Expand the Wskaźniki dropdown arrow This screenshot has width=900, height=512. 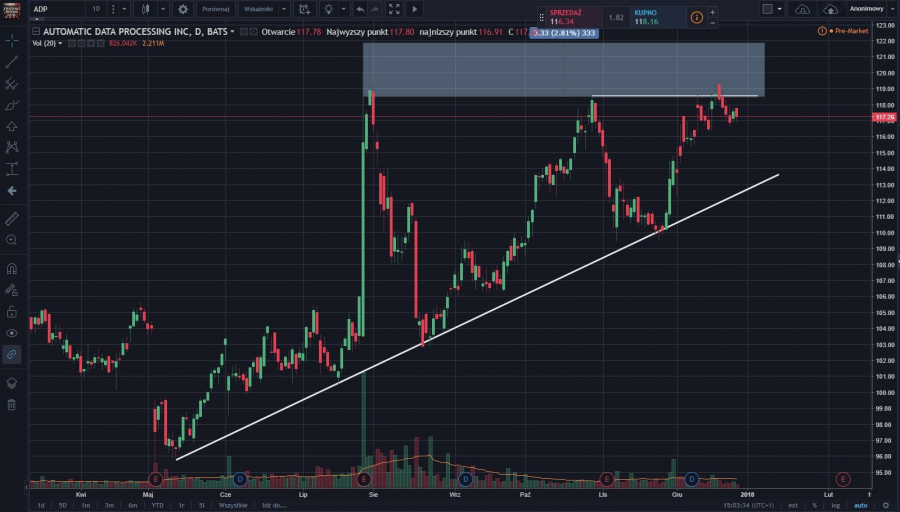pyautogui.click(x=284, y=9)
